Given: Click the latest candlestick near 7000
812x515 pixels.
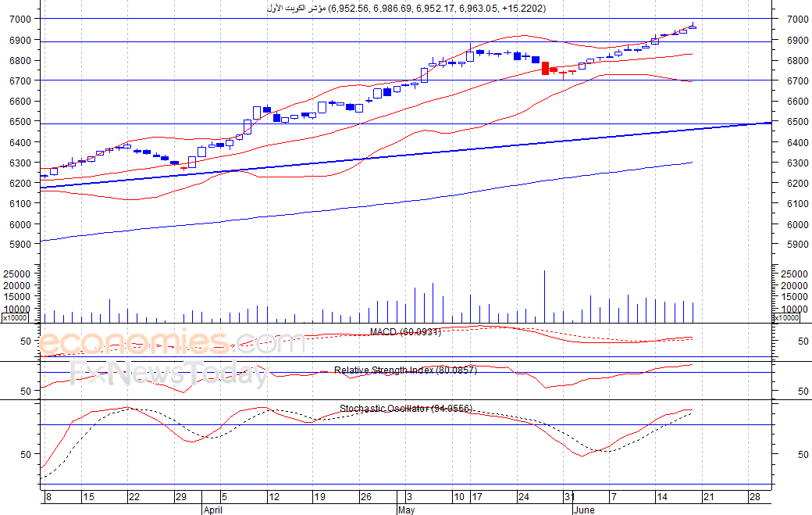Looking at the screenshot, I should coord(693,27).
